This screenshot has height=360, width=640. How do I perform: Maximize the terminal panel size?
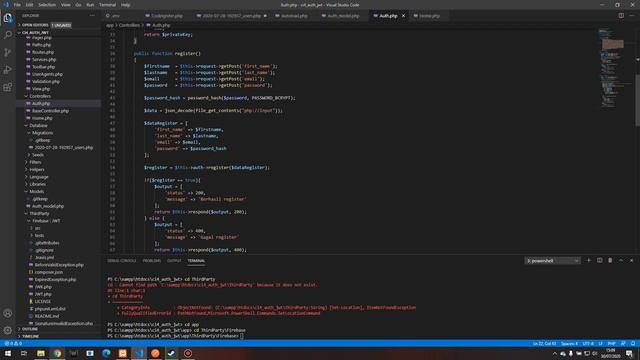coord(621,260)
